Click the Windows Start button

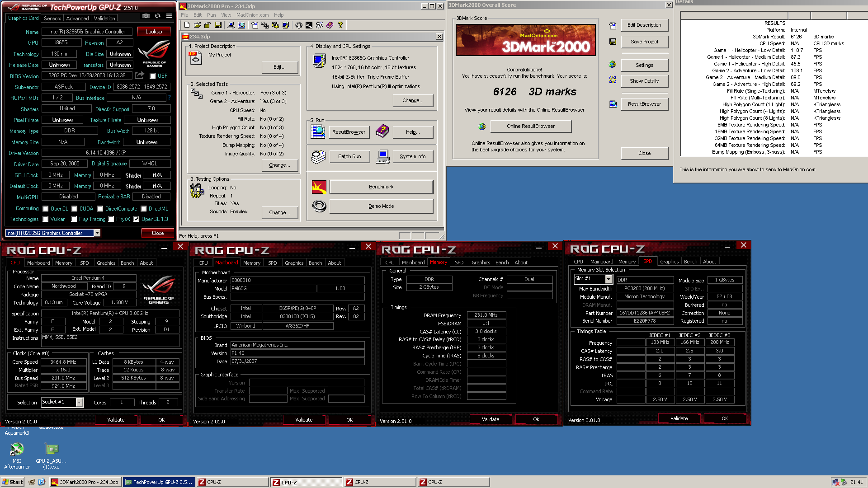13,482
